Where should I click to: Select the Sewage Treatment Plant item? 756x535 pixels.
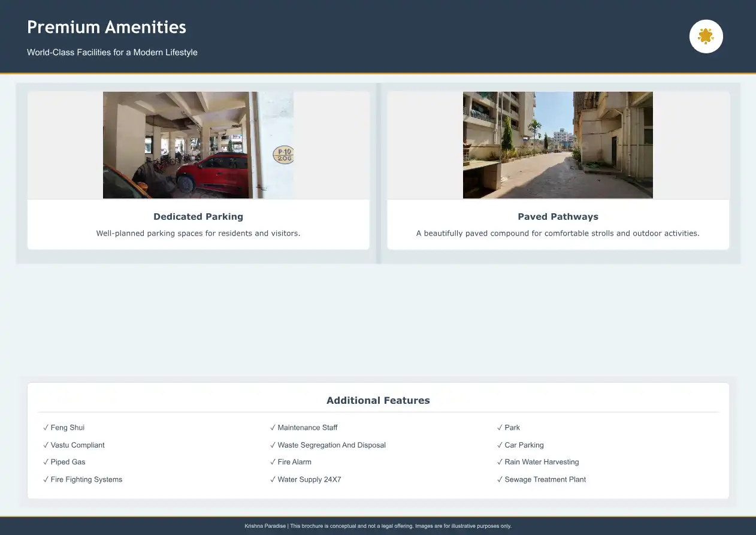click(542, 479)
